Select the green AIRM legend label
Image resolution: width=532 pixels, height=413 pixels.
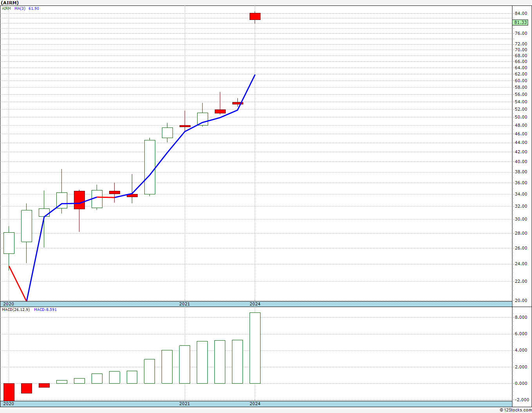pos(6,9)
